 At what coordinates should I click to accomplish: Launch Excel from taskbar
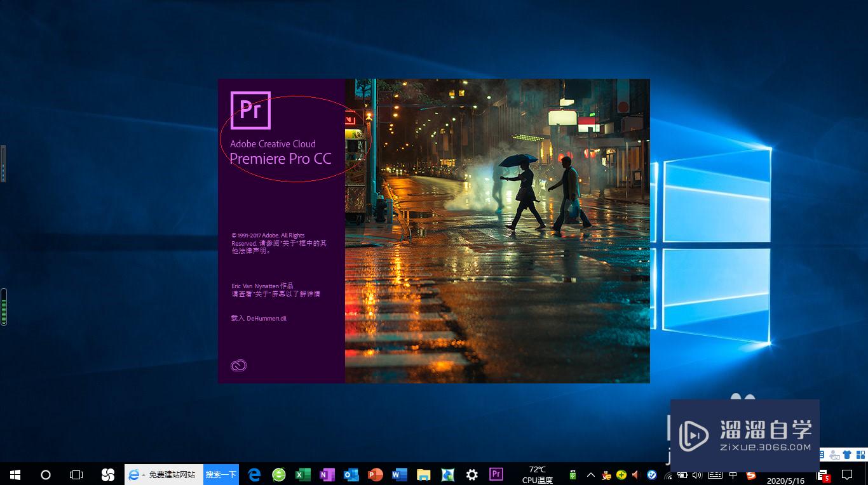click(x=303, y=474)
